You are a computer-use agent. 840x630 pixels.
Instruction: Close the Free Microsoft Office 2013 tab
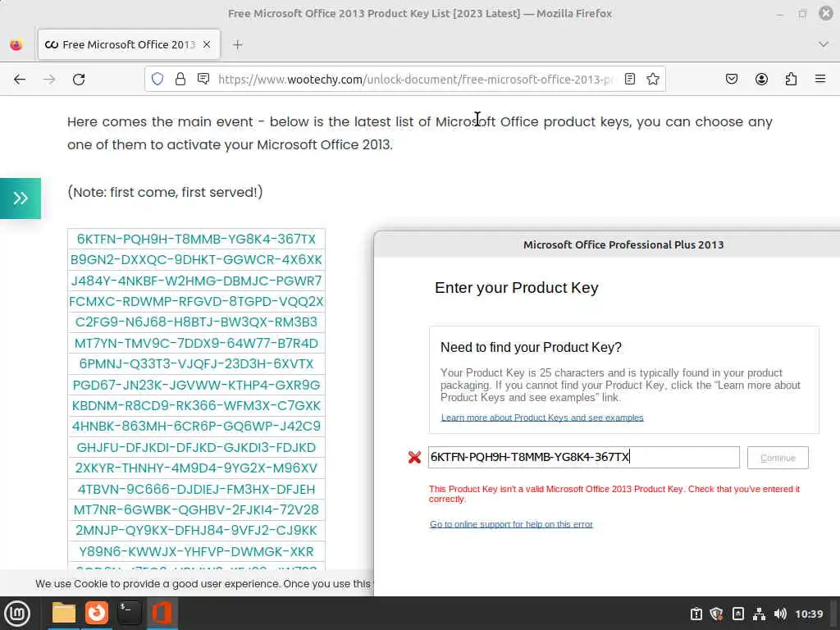207,44
